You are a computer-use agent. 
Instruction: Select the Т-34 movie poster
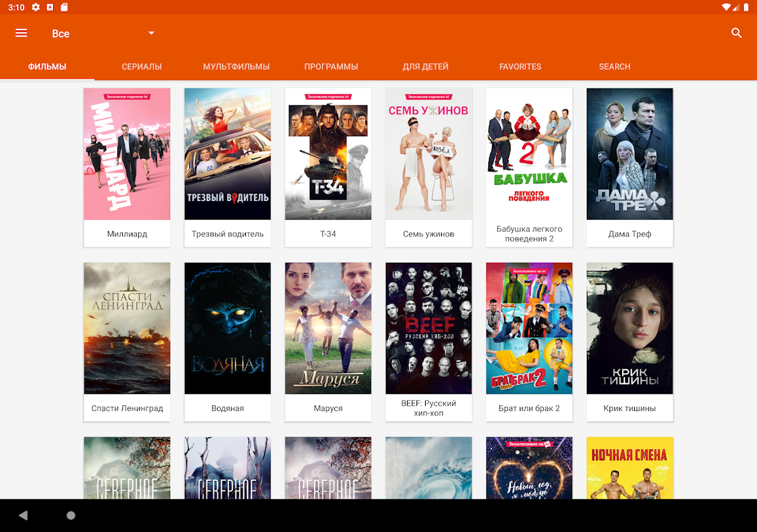point(328,154)
